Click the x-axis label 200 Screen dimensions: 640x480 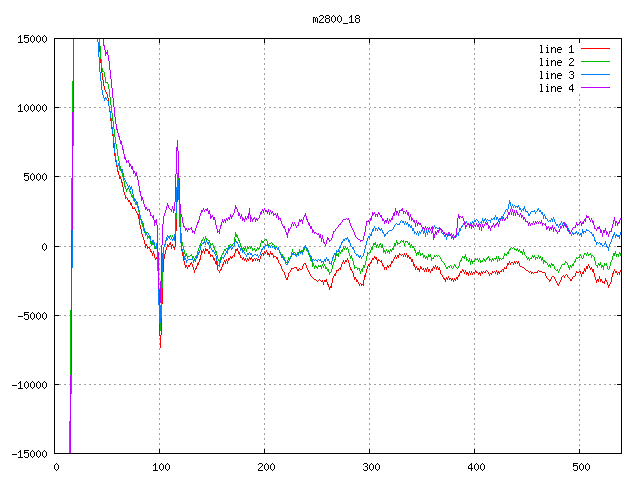[266, 467]
